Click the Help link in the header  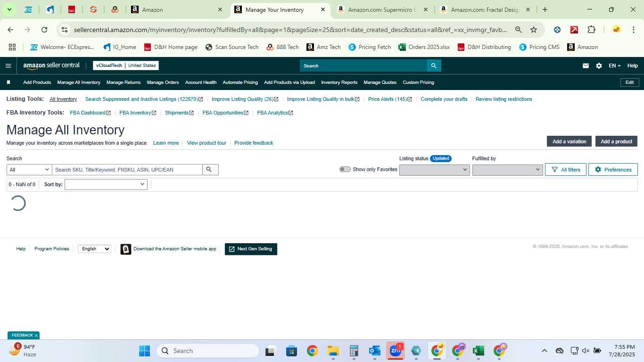(x=632, y=66)
